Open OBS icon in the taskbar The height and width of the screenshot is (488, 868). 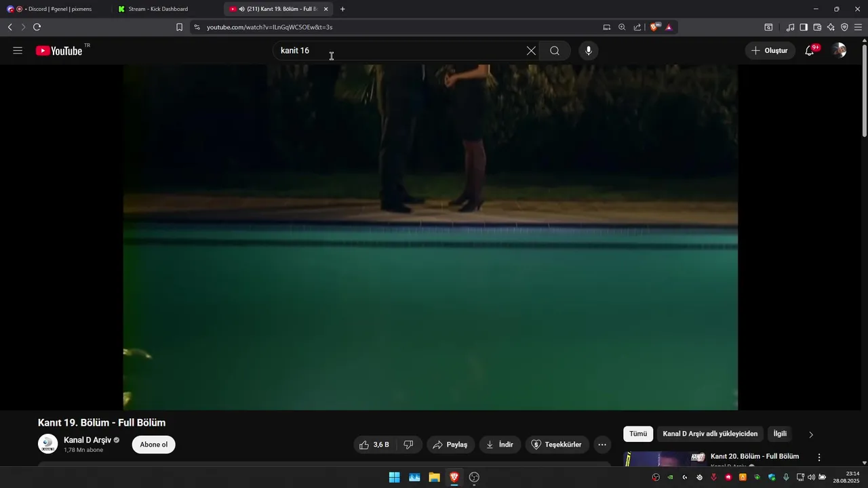point(474,477)
